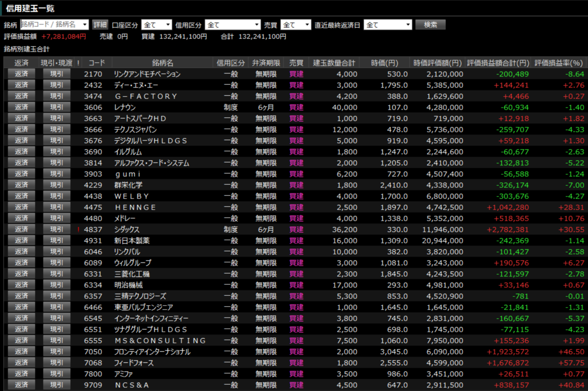The height and width of the screenshot is (391, 588).
Task: Select the +46.50 profit rate value
Action: click(571, 352)
